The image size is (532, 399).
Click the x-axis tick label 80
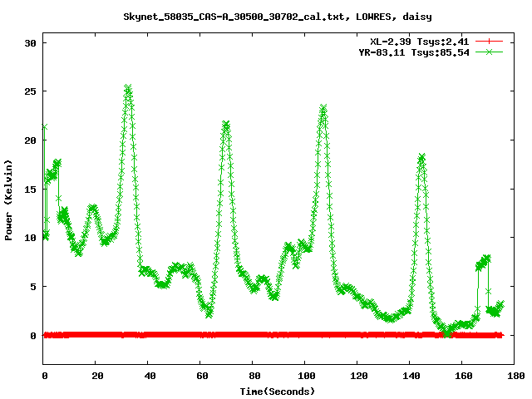pyautogui.click(x=254, y=376)
